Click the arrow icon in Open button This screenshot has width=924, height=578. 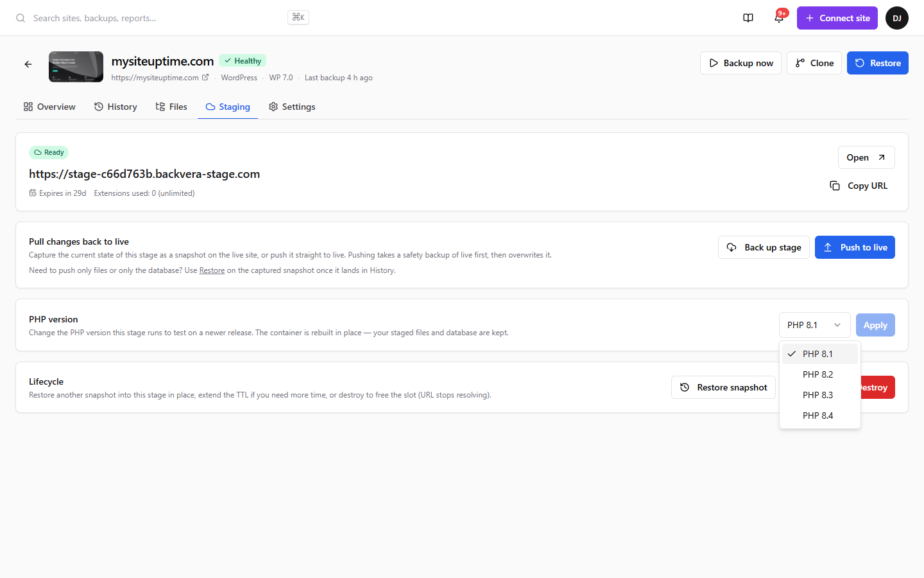(x=882, y=157)
